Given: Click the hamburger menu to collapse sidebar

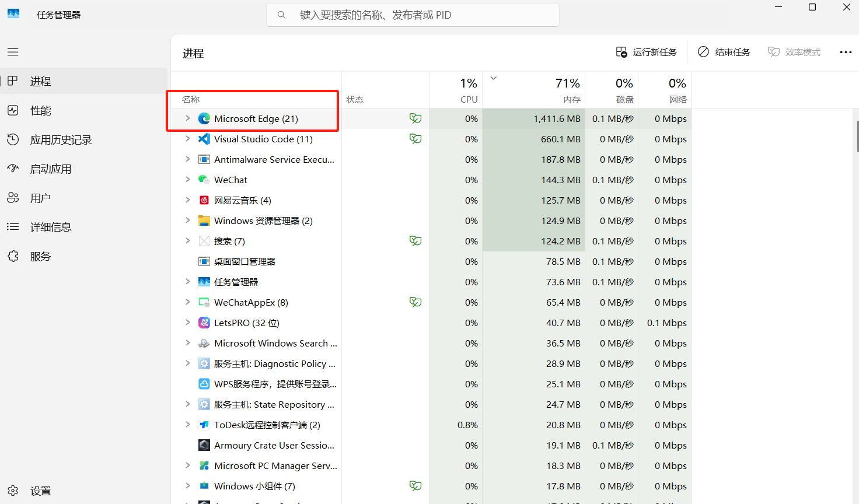Looking at the screenshot, I should pos(12,52).
